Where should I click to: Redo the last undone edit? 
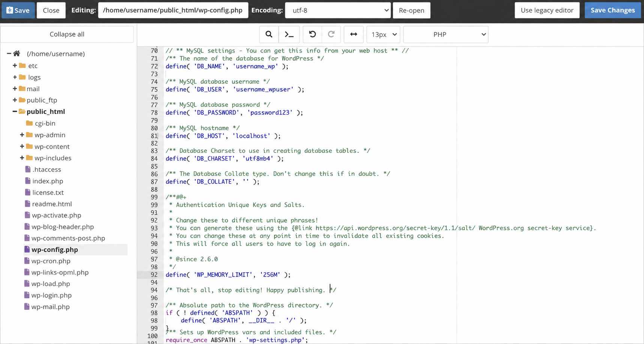point(331,35)
